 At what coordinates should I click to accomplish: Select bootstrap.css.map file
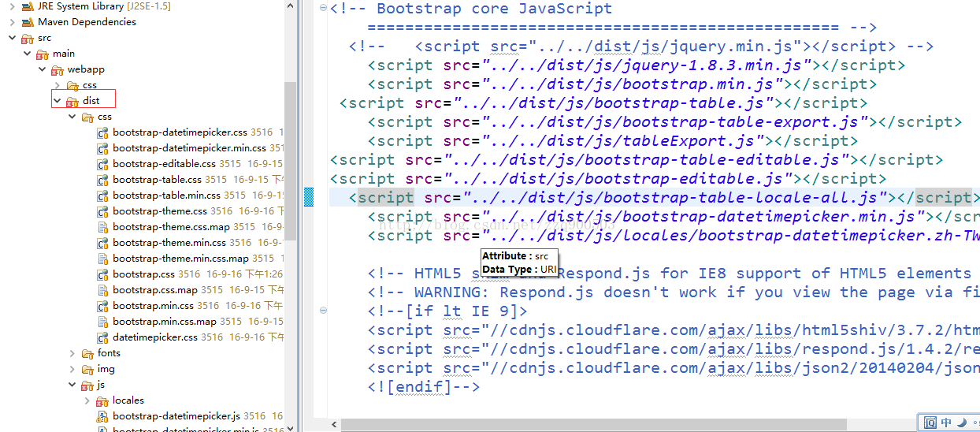(x=155, y=290)
